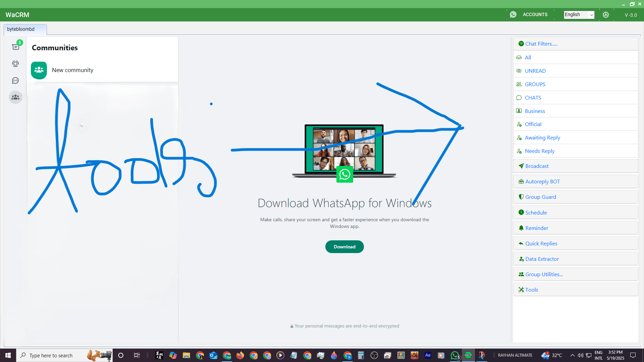The width and height of the screenshot is (644, 362).
Task: Click the Chat Filters header icon
Action: (521, 44)
